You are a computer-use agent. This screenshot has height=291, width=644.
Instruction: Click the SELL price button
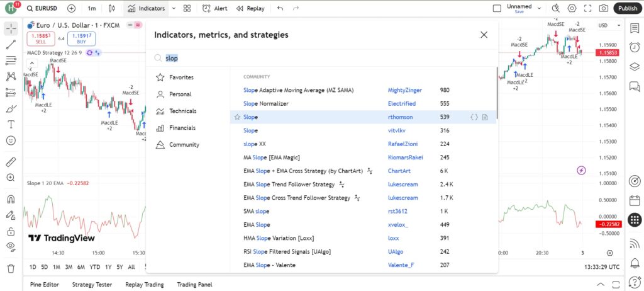tap(41, 38)
